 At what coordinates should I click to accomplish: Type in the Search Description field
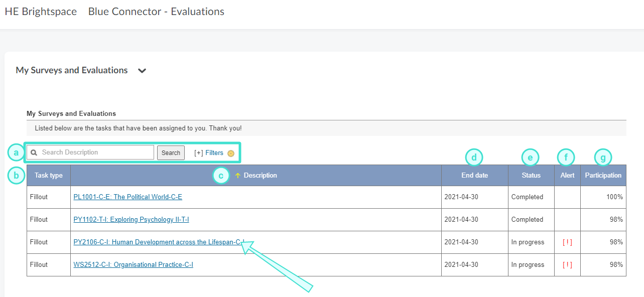(x=95, y=153)
